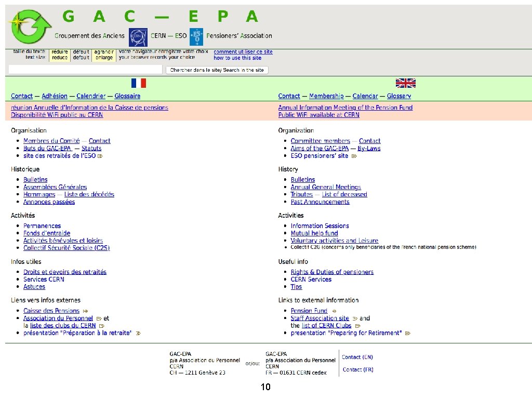Click 'Contact (EN)' in the footer
Image resolution: width=532 pixels, height=399 pixels.
point(357,357)
